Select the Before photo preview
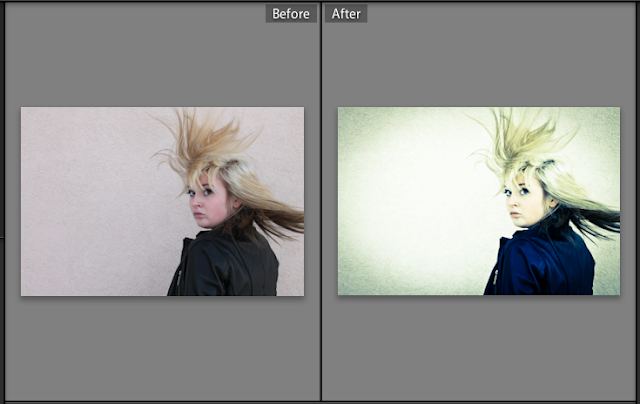The width and height of the screenshot is (640, 404). tap(162, 201)
